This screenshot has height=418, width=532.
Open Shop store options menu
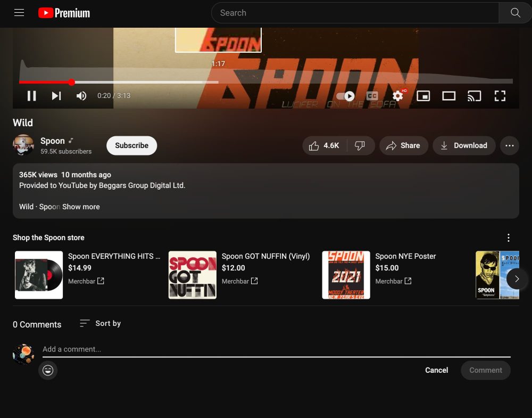[509, 237]
